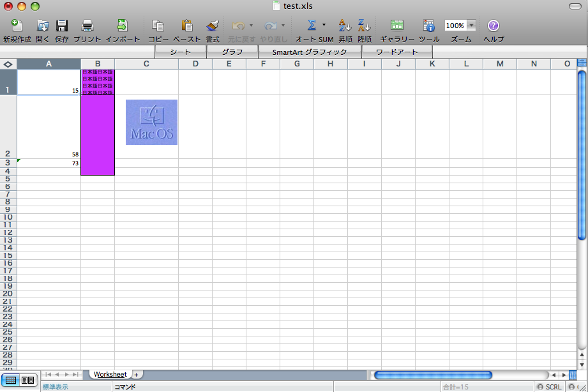Open the グラフ (Chart) tab
The width and height of the screenshot is (588, 392).
click(232, 52)
